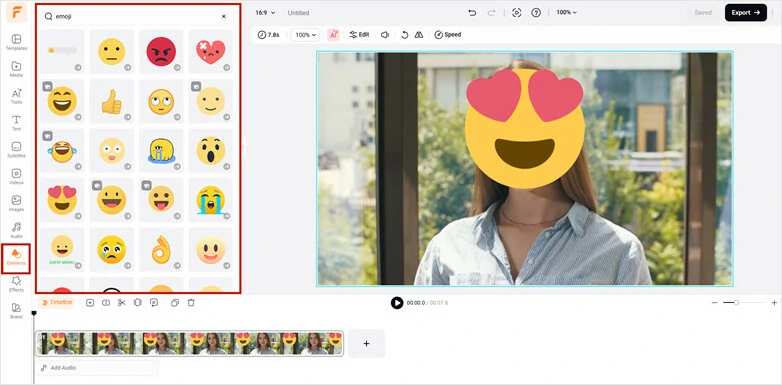Click the speech bubble icon in timeline toolbar
Viewport: 782px width, 385px height.
[154, 303]
